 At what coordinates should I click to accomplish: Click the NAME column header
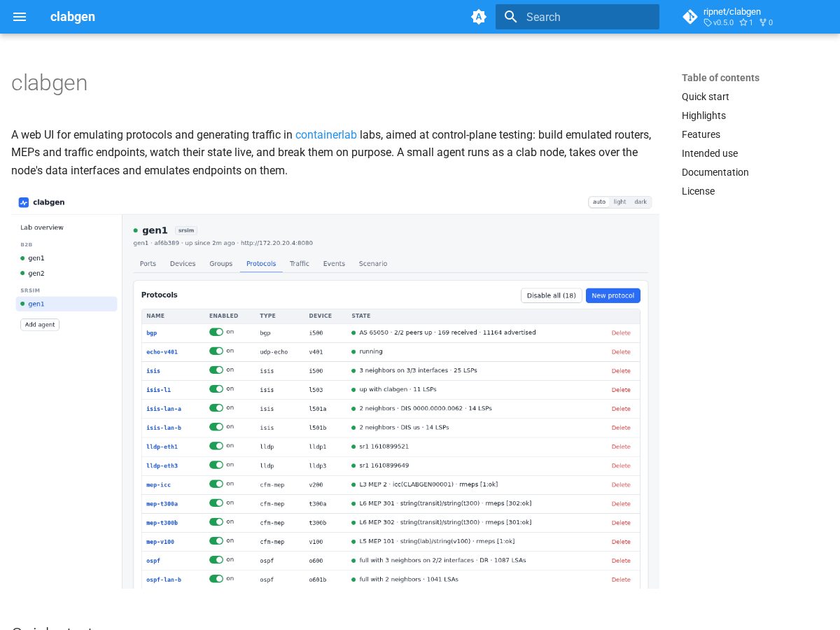point(155,316)
